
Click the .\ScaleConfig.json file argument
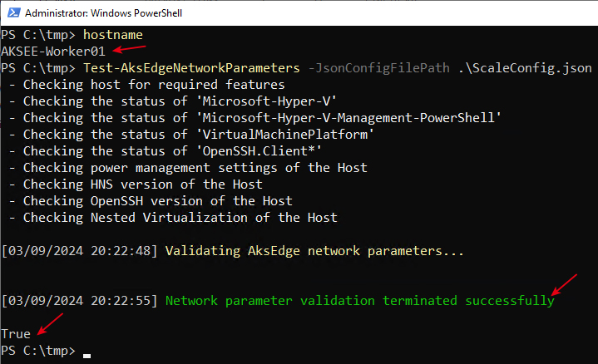click(x=525, y=68)
